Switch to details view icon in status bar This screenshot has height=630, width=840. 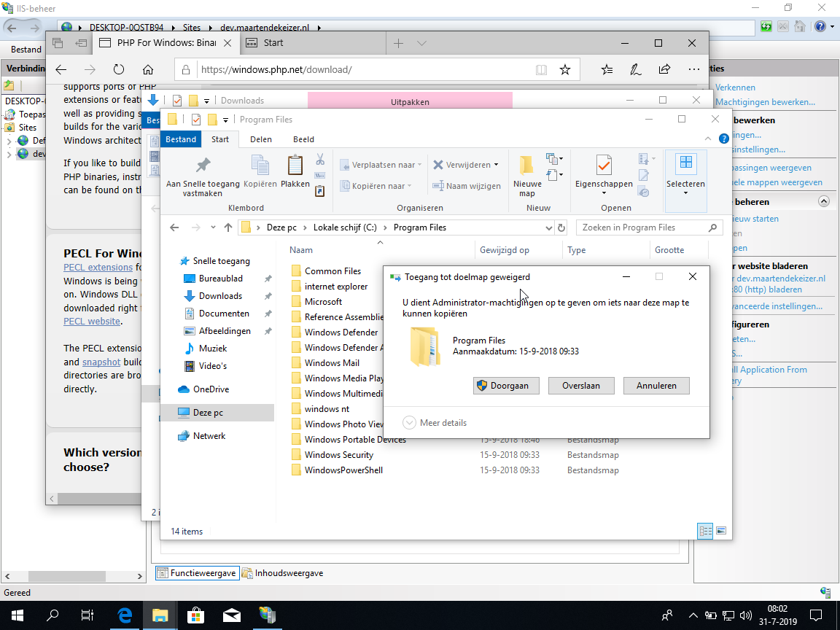pyautogui.click(x=706, y=531)
